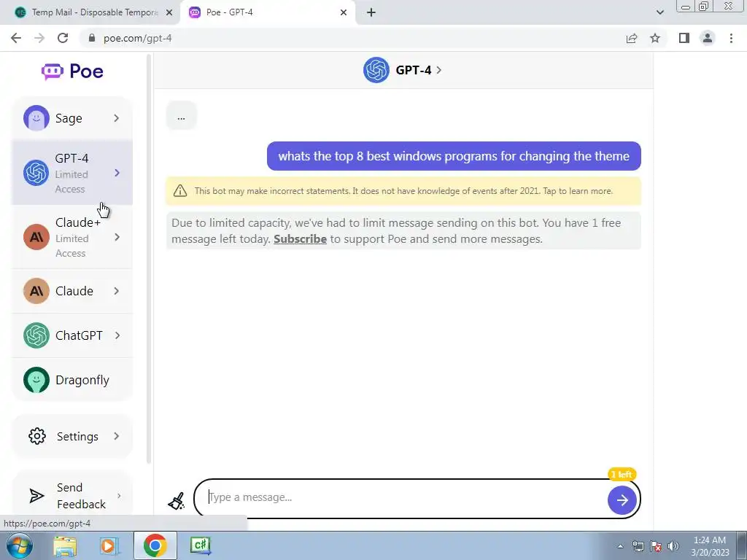Screen dimensions: 747x560
Task: Expand Sage row chevron
Action: (117, 118)
